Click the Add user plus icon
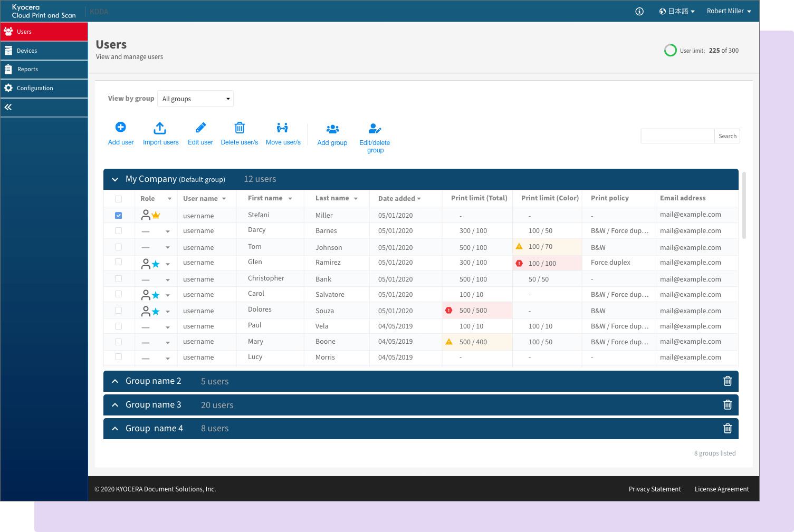Screen dimensions: 794x532 (x=120, y=127)
